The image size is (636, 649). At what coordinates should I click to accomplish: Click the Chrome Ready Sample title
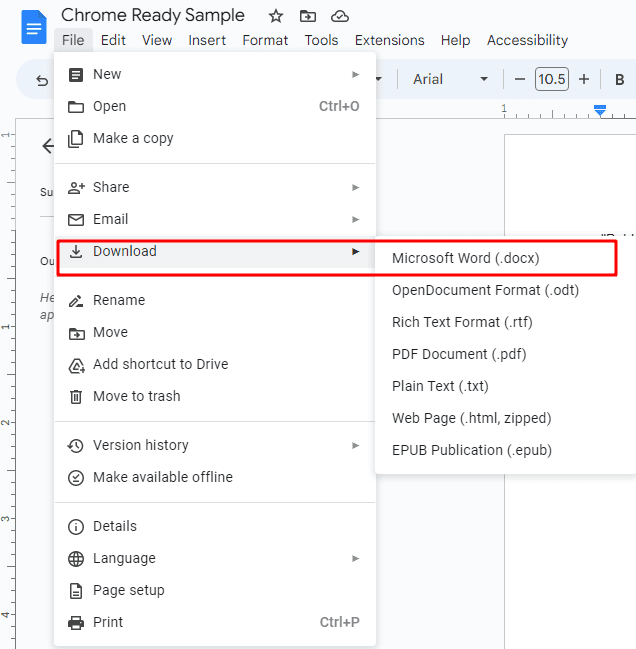153,15
